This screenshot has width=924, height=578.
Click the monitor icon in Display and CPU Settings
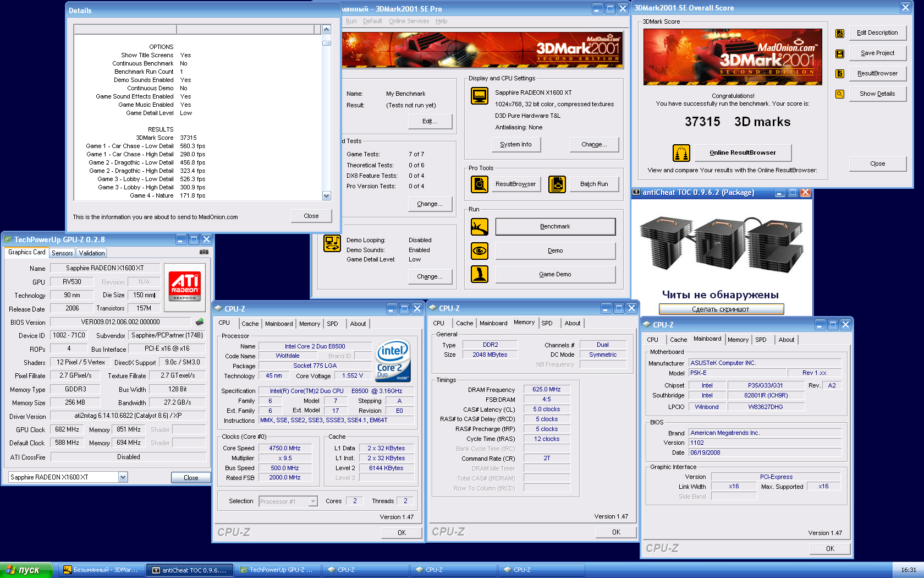[480, 96]
